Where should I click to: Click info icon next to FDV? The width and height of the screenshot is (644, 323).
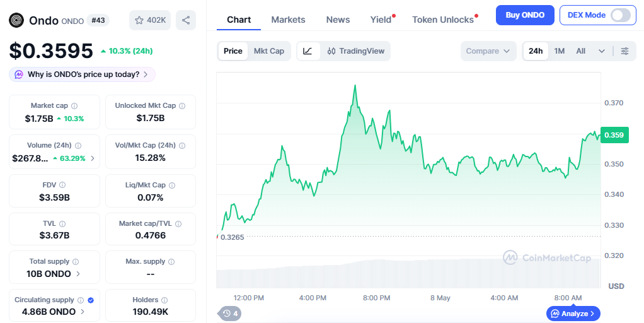pyautogui.click(x=62, y=185)
